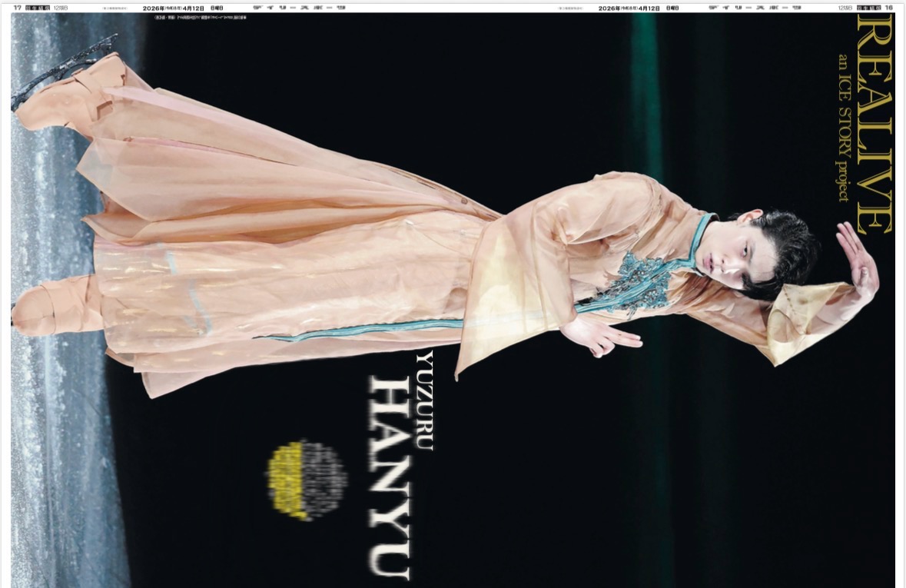Screen dimensions: 906x588
Task: Click the newspaper logo beside page number 17
Action: tap(37, 8)
